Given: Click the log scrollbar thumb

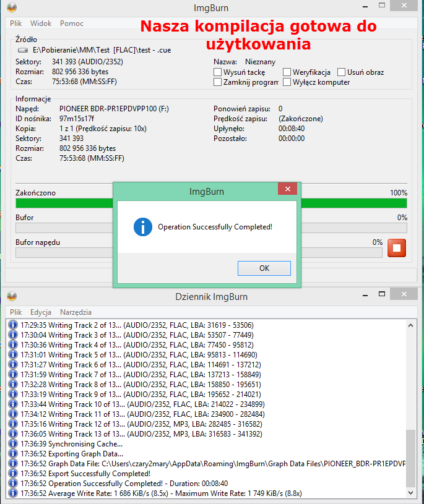Looking at the screenshot, I should tap(410, 458).
